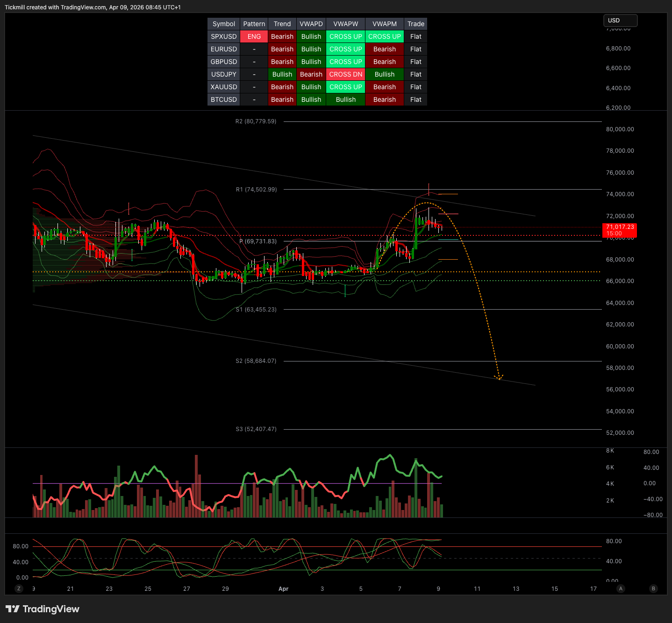672x623 pixels.
Task: Click the red ENG pattern cell
Action: (x=254, y=36)
